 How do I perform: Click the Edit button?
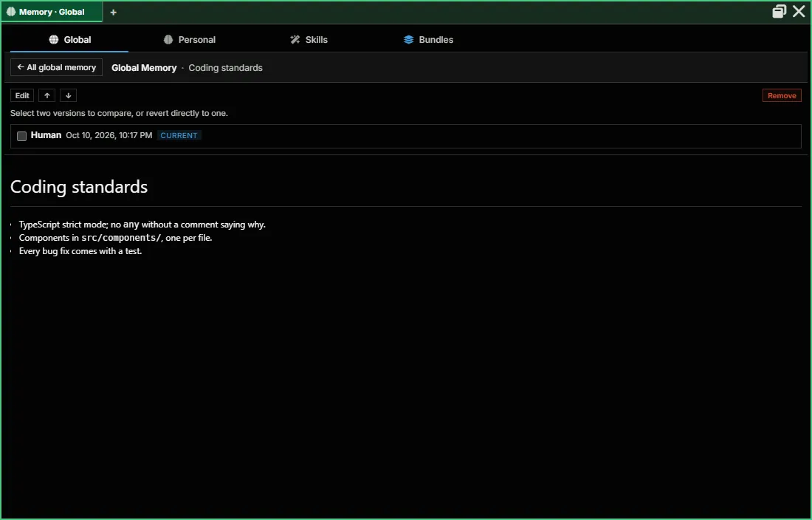point(22,95)
